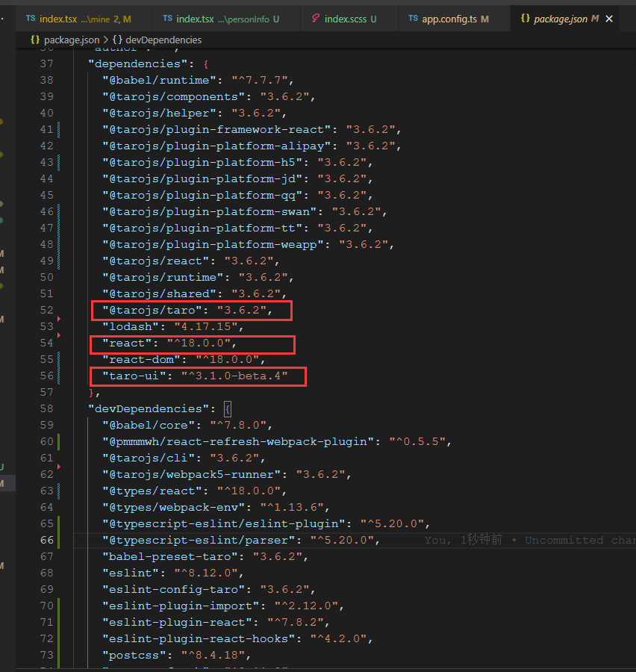The height and width of the screenshot is (672, 636).
Task: Click the "react" ^18.0.0 line
Action: (169, 343)
